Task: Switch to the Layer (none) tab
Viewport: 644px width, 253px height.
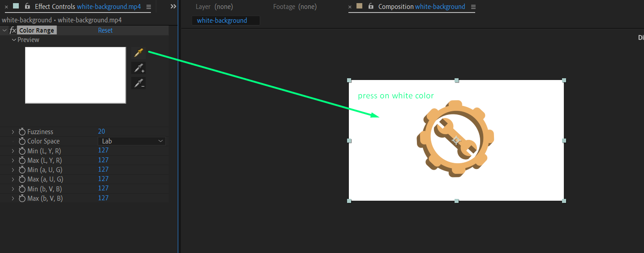Action: point(214,7)
